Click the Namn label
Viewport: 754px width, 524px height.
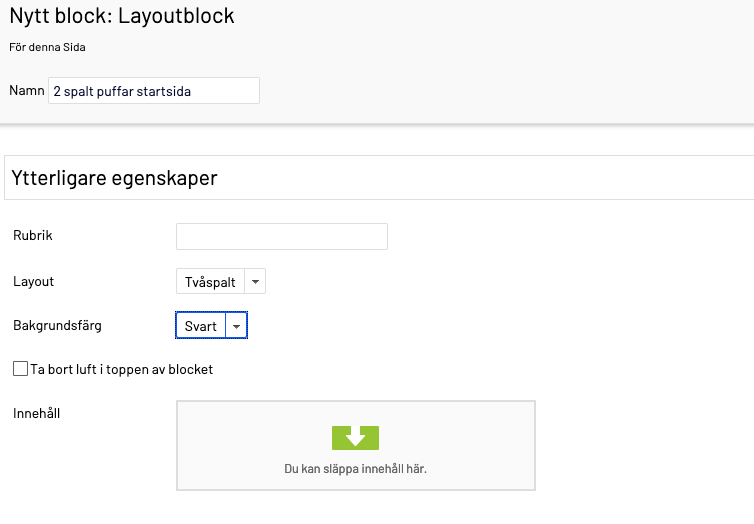pos(27,90)
